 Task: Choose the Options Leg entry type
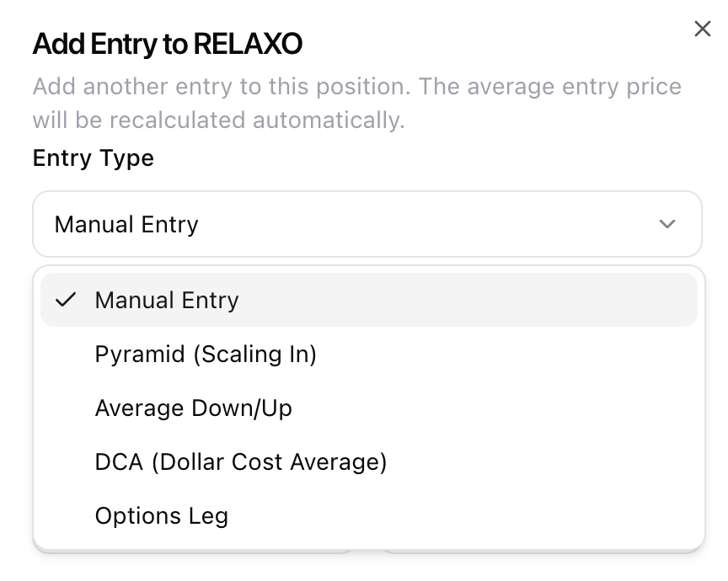point(369,515)
